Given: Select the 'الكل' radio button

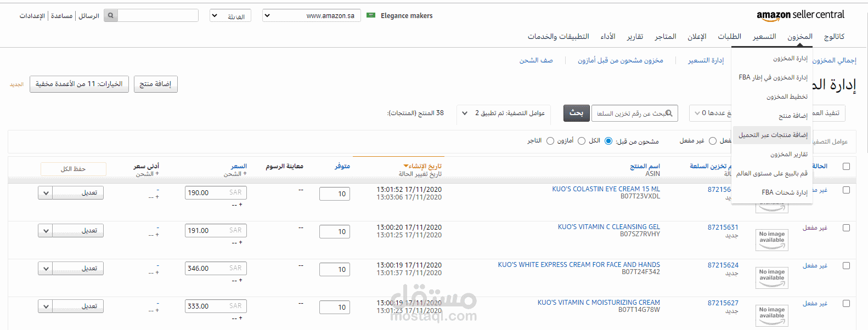Looking at the screenshot, I should (608, 141).
